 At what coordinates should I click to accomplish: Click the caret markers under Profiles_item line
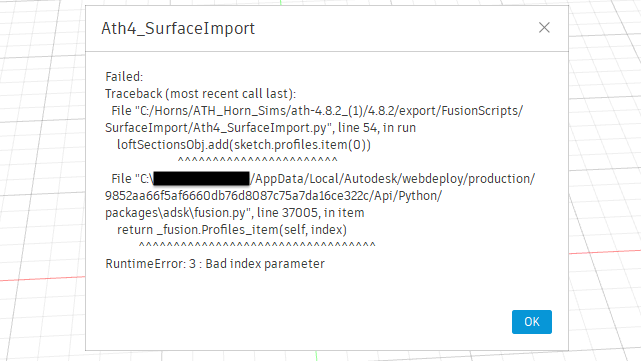point(257,245)
